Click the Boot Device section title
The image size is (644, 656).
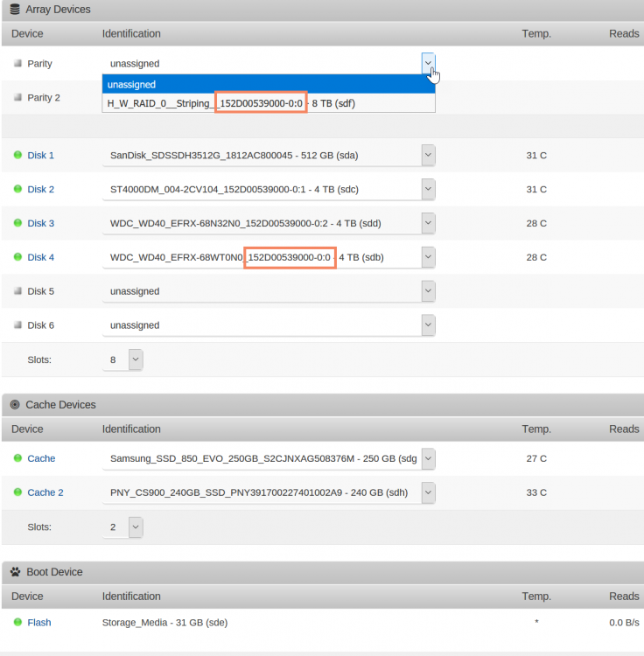point(54,572)
